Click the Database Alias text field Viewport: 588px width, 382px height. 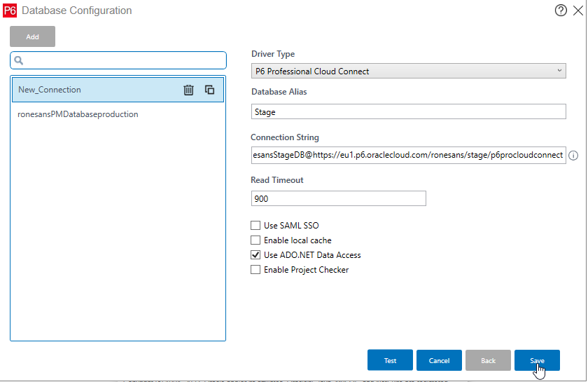coord(408,112)
